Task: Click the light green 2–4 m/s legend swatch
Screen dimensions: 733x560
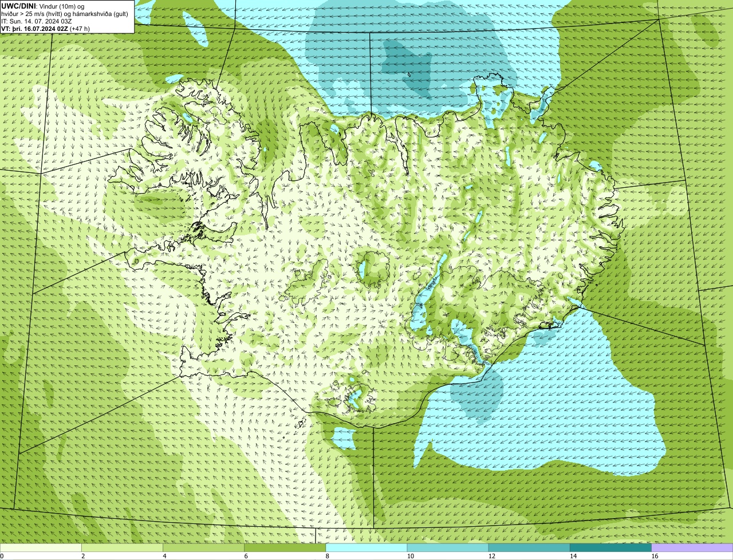Action: [122, 547]
